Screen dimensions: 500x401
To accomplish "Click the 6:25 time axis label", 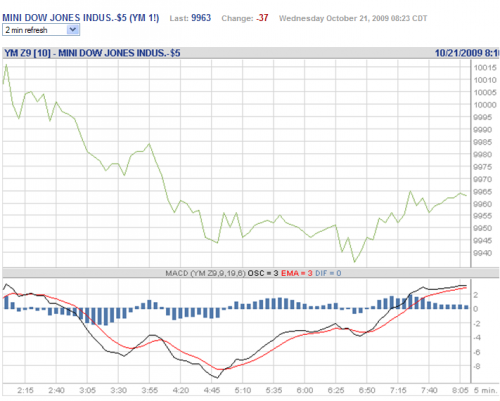I will 336,390.
